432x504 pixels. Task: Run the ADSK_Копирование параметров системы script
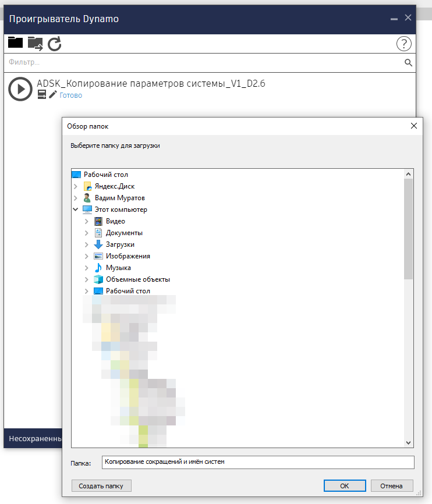click(20, 89)
